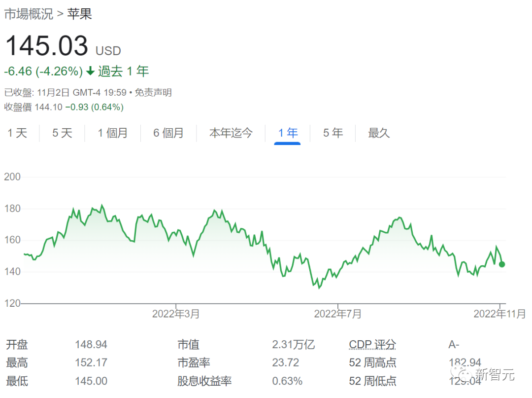Click the 過去 1 年 period label
Viewport: 532px width, 398px height.
coord(124,72)
